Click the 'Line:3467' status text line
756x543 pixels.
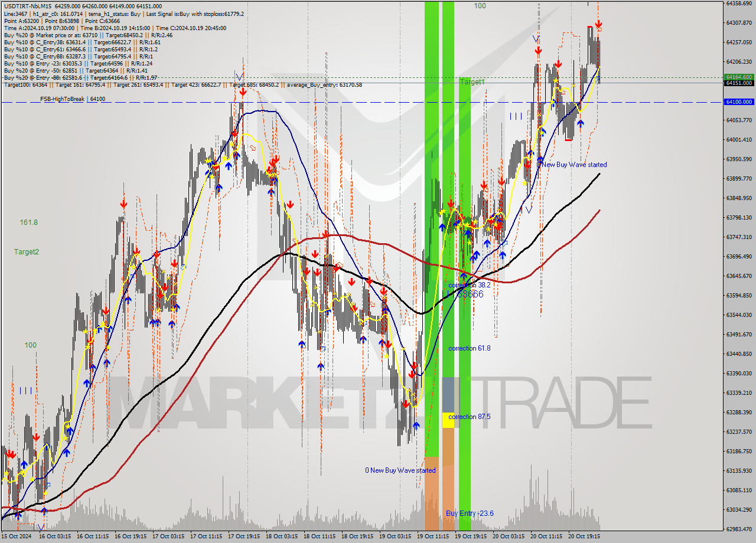point(123,14)
